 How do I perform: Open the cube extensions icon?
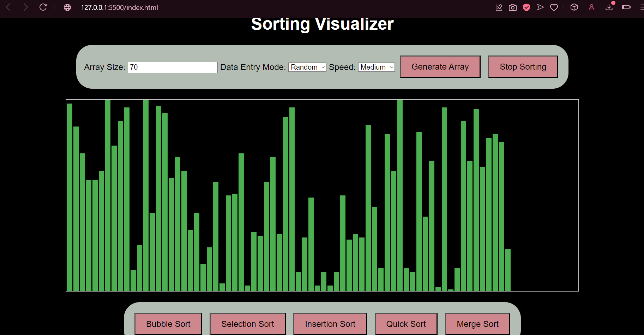click(574, 7)
